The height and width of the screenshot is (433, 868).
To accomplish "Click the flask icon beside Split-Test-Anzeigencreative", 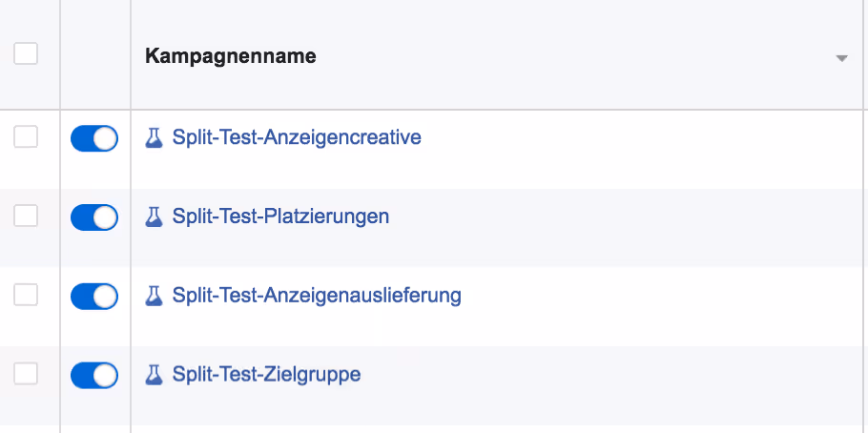I will 154,138.
